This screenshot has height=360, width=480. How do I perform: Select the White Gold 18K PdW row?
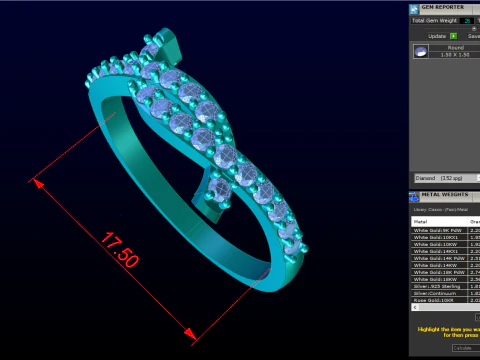click(446, 272)
